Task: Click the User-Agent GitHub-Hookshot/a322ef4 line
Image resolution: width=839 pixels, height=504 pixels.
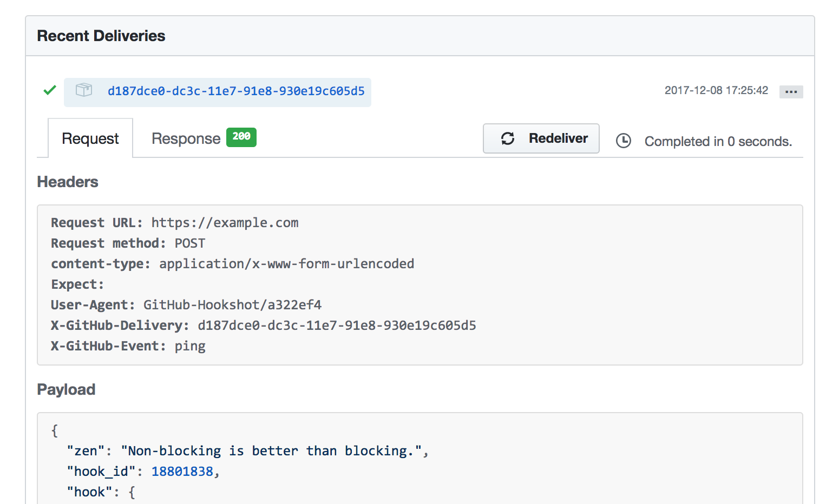Action: [186, 305]
